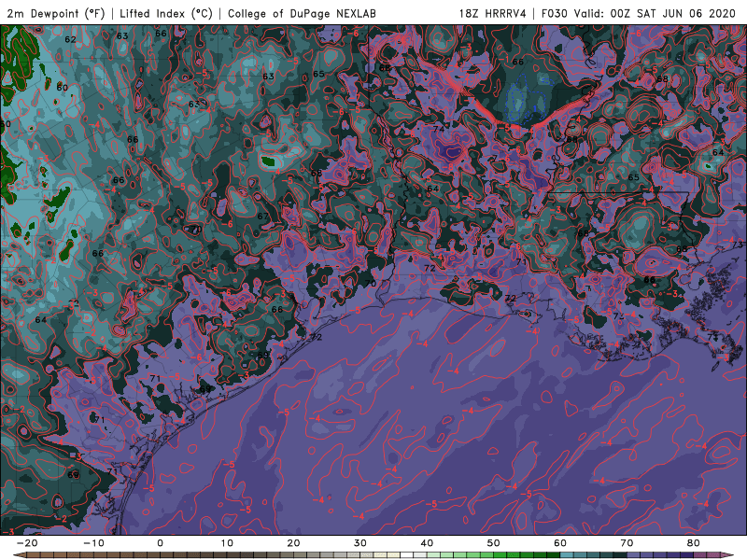The width and height of the screenshot is (747, 560).
Task: Click the "Lifted Index (°C)" title text
Action: 166,13
